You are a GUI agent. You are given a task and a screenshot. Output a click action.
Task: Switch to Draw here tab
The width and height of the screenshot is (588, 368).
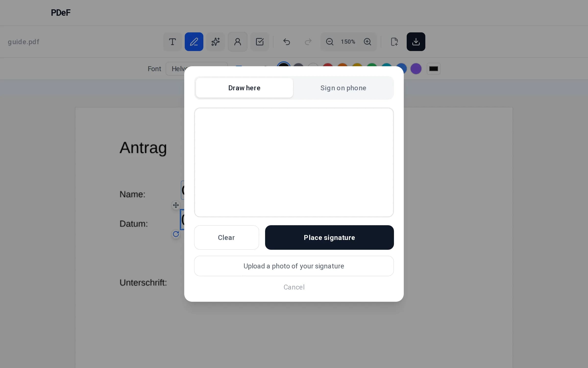244,88
